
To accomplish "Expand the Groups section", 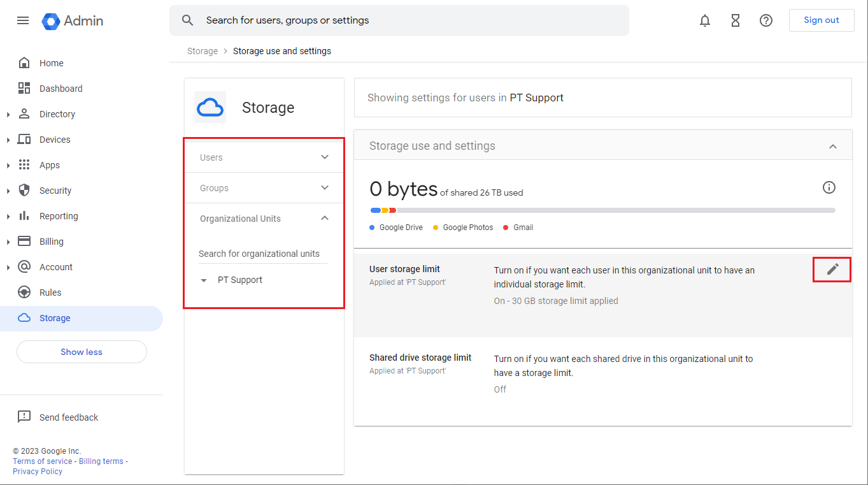I will tap(325, 187).
